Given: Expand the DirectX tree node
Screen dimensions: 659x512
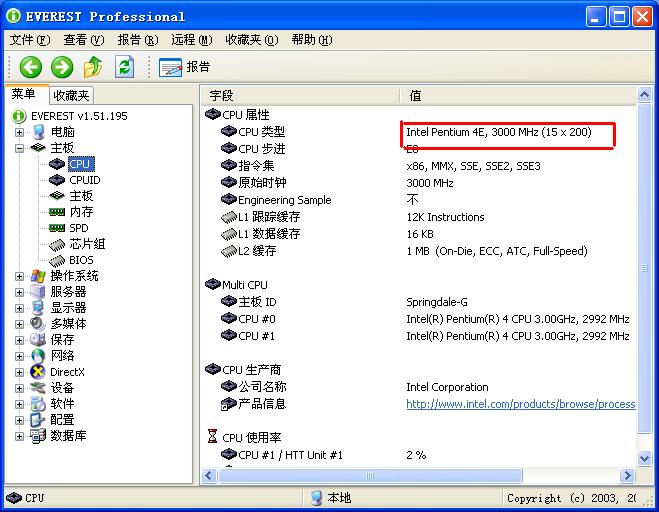Looking at the screenshot, I should pos(19,372).
